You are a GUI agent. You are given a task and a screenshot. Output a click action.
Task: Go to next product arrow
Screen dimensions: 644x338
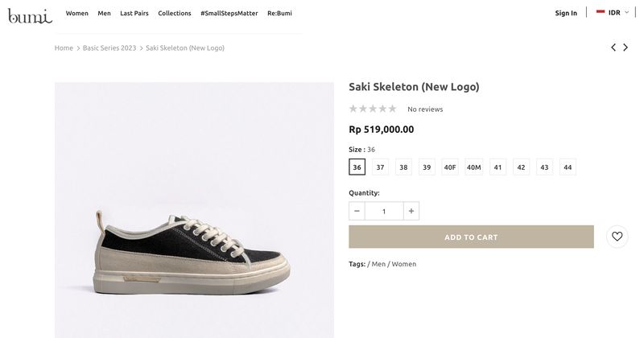[625, 47]
